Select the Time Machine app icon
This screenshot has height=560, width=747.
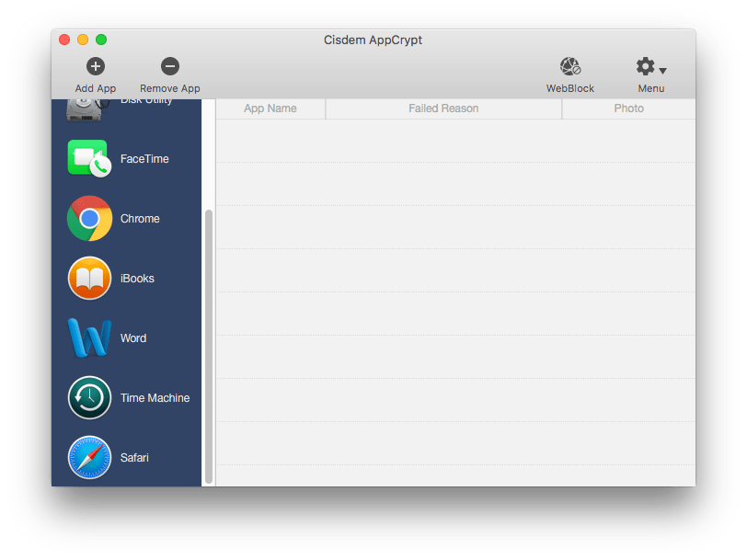click(x=89, y=397)
